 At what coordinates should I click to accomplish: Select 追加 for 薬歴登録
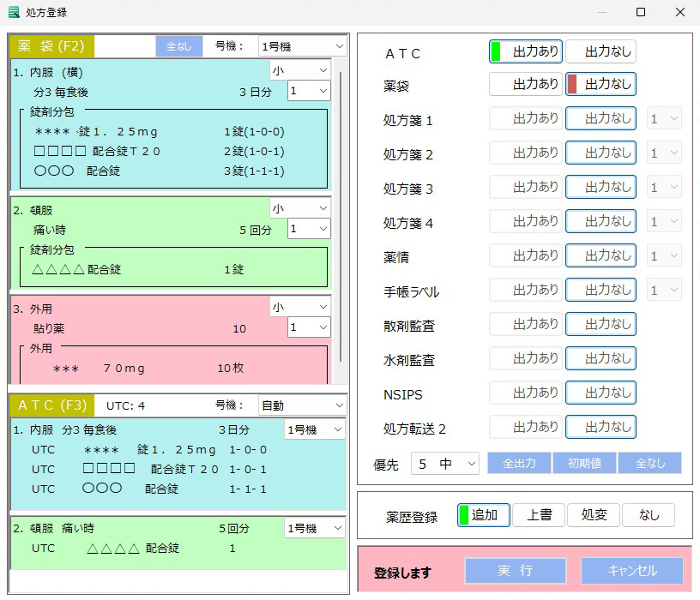point(484,515)
